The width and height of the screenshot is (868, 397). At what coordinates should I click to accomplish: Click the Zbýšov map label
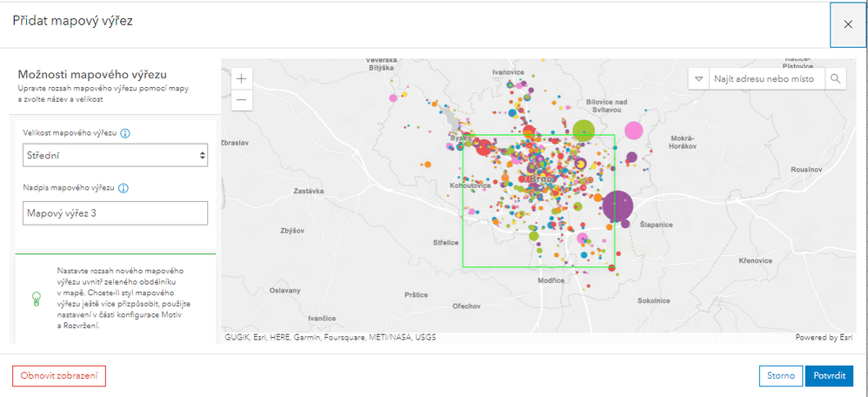pyautogui.click(x=294, y=230)
